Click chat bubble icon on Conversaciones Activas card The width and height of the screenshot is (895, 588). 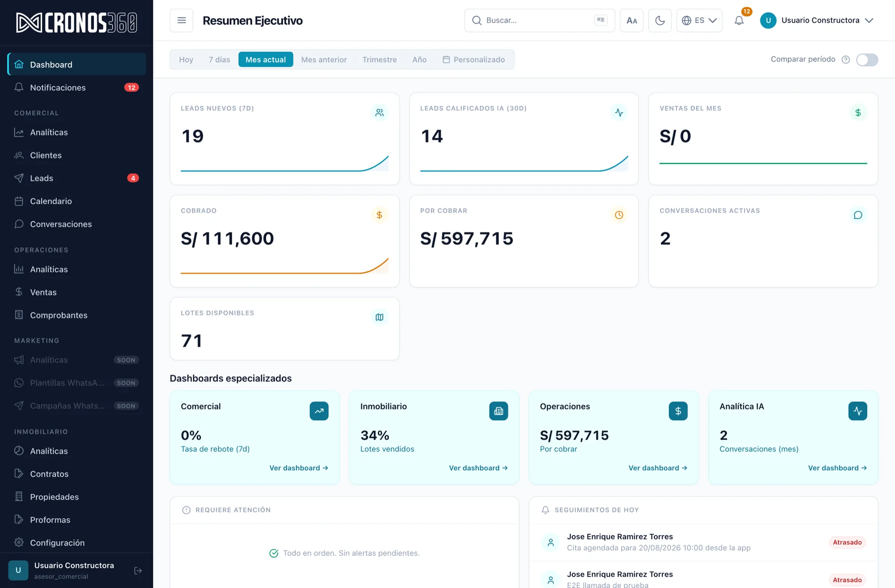point(858,215)
